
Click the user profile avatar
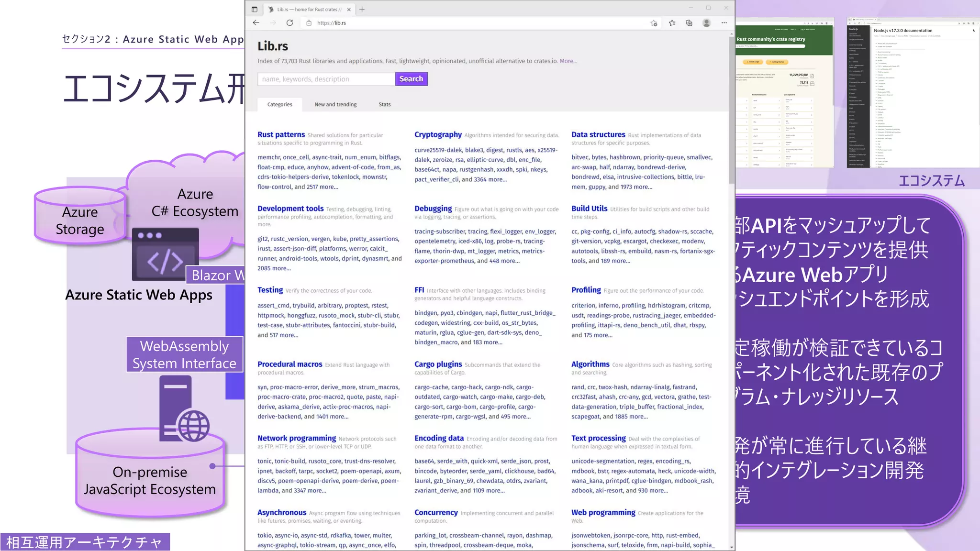(x=706, y=22)
